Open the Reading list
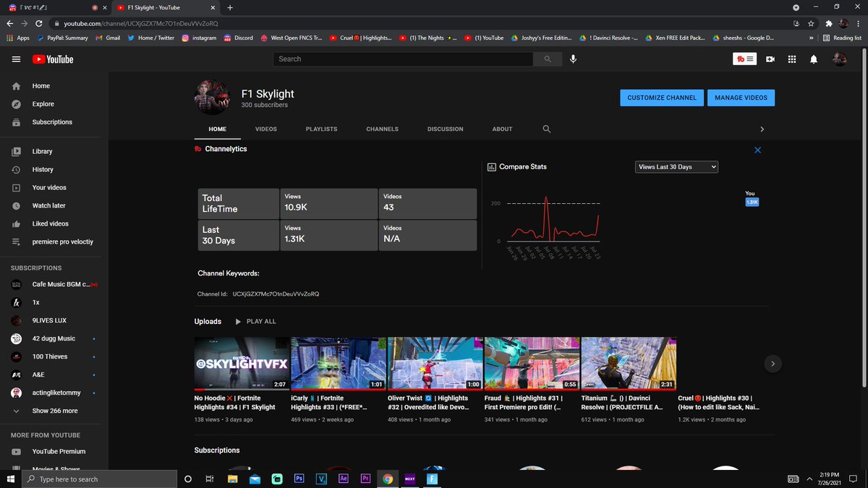868x488 pixels. coord(842,38)
